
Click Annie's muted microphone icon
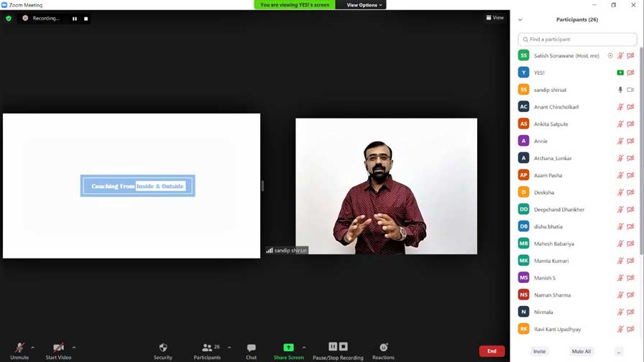620,141
